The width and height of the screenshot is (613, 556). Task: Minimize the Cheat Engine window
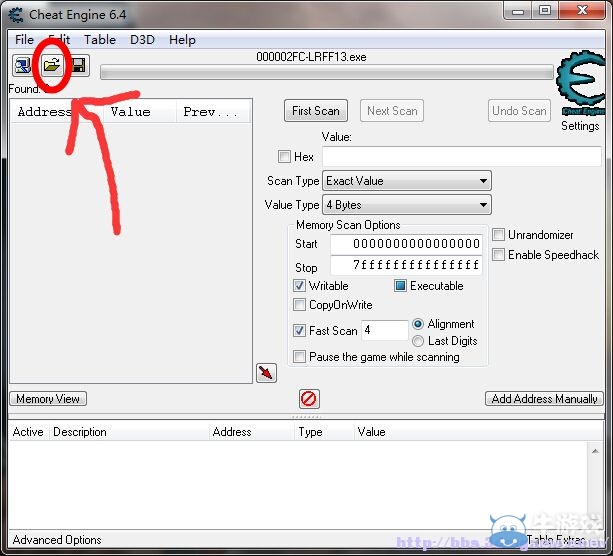[518, 10]
